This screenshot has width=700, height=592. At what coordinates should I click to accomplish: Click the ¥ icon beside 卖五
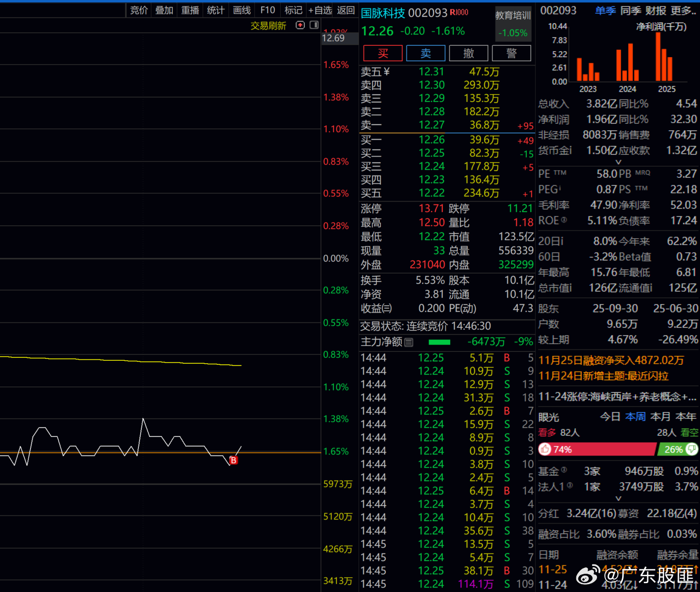[x=386, y=72]
